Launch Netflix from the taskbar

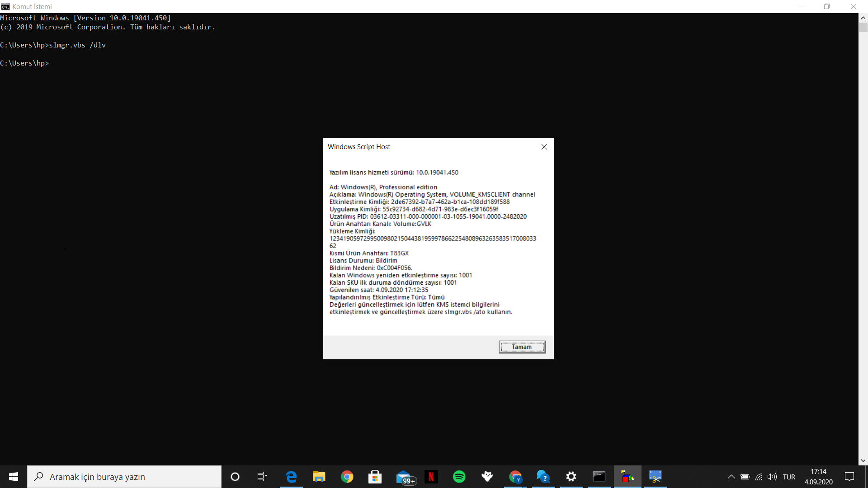click(x=431, y=477)
